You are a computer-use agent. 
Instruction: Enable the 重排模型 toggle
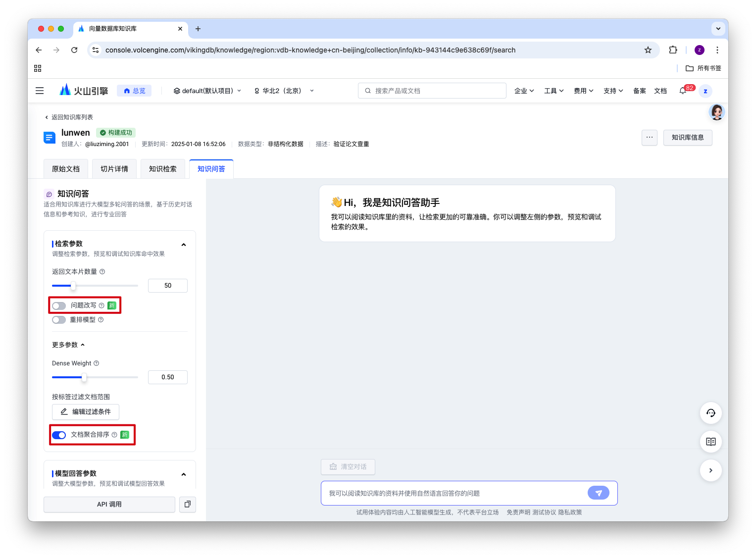59,320
